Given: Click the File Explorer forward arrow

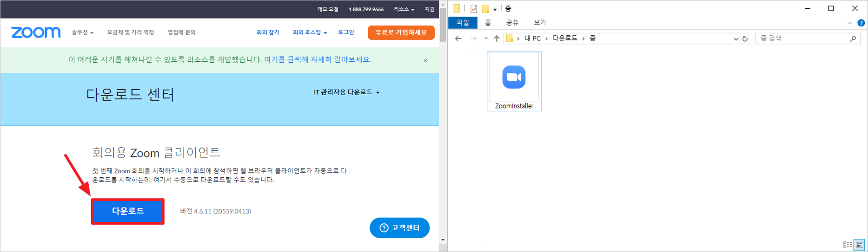Looking at the screenshot, I should point(473,39).
